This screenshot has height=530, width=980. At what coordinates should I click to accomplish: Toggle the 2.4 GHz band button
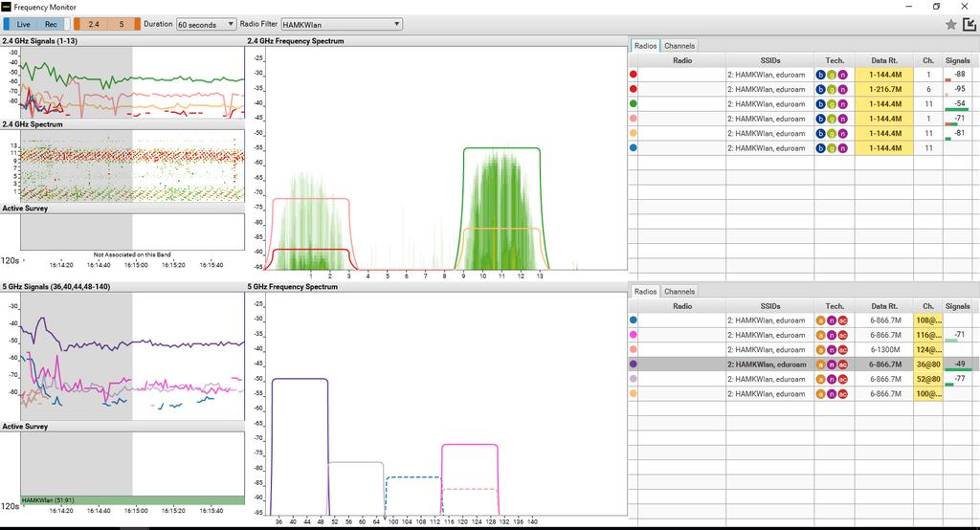pyautogui.click(x=94, y=24)
